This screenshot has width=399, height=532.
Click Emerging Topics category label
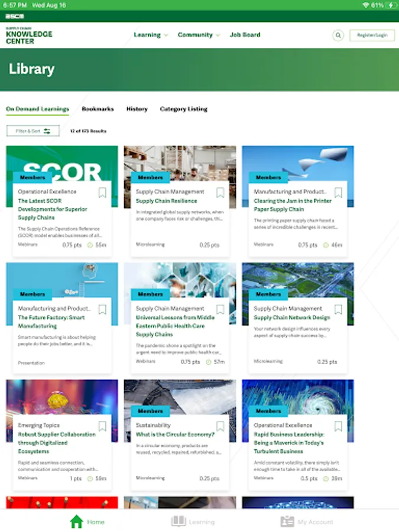tap(38, 425)
